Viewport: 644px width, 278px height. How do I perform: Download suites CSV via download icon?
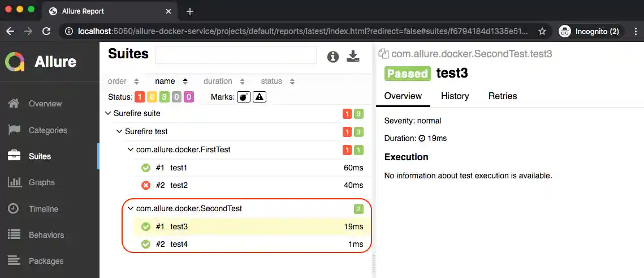point(353,56)
